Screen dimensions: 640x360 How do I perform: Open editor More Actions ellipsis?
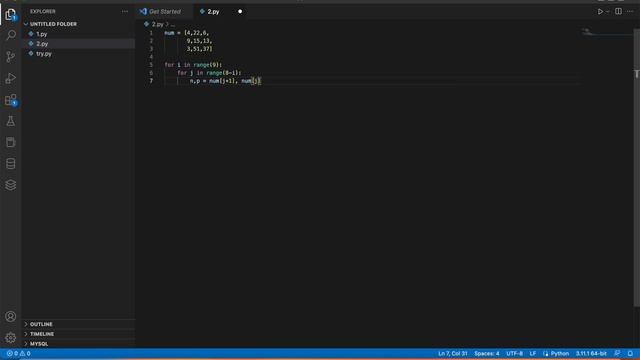tap(630, 11)
